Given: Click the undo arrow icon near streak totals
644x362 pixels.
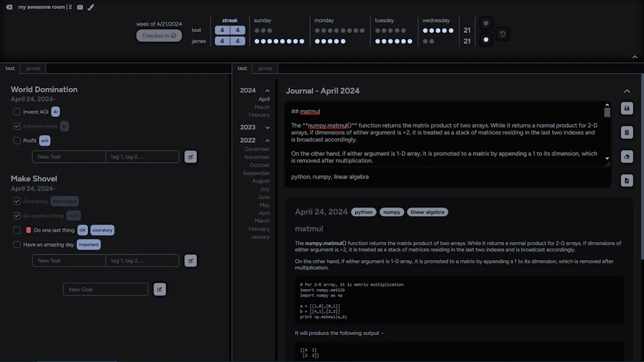Looking at the screenshot, I should [x=502, y=34].
